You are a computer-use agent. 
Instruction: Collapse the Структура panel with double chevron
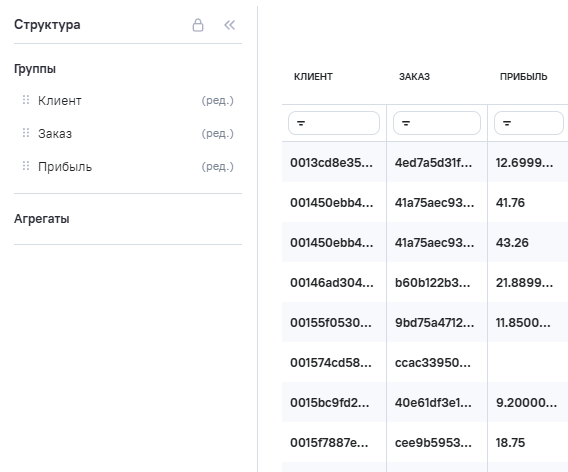tap(230, 25)
